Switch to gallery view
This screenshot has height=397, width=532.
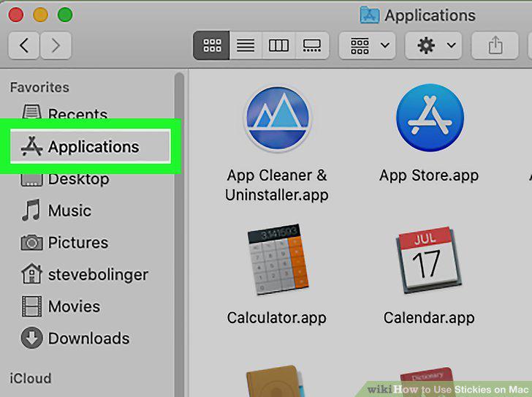[x=312, y=45]
